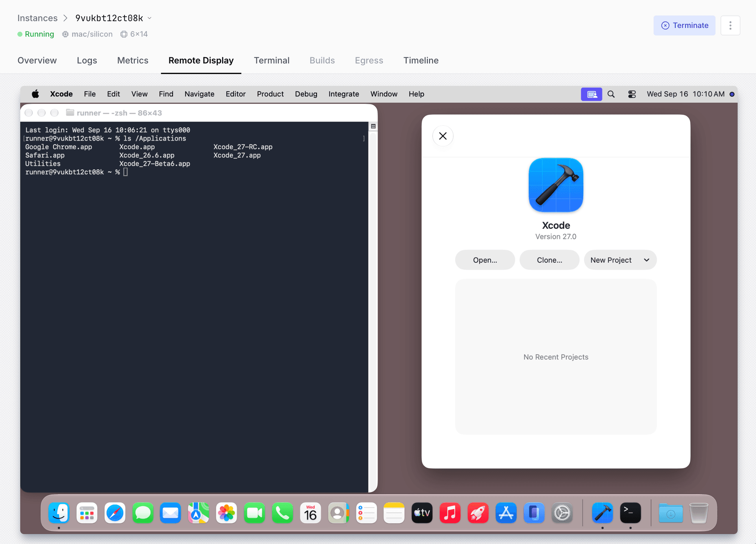Open the Window menu

pyautogui.click(x=384, y=94)
